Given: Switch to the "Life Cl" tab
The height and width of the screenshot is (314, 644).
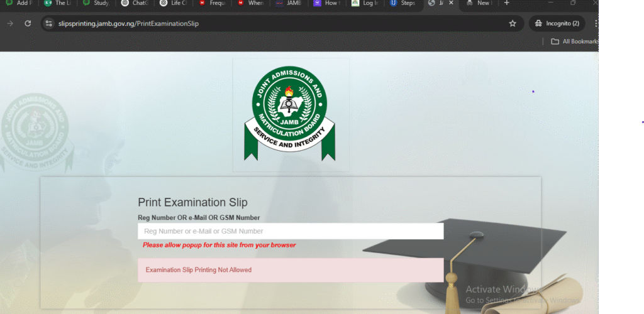Looking at the screenshot, I should [x=174, y=3].
